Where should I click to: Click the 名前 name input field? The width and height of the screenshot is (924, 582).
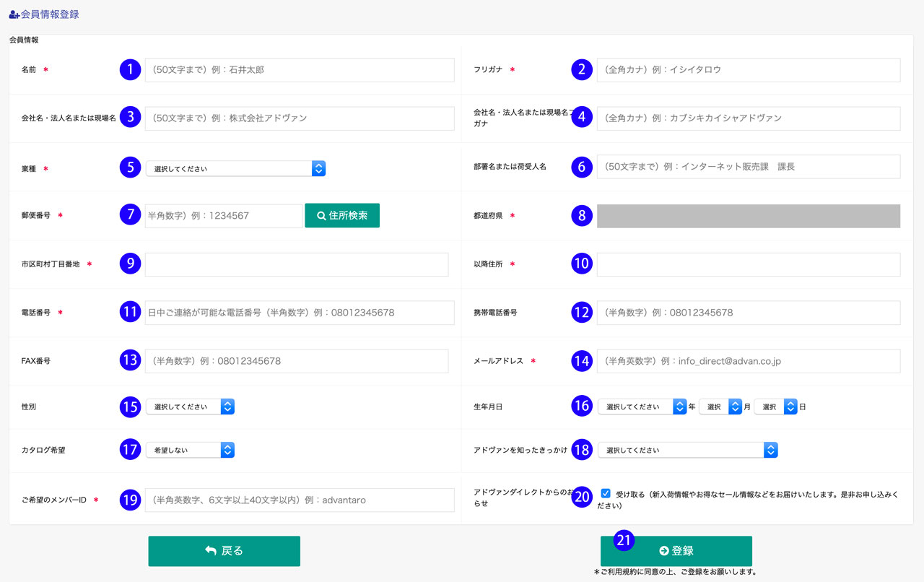300,70
